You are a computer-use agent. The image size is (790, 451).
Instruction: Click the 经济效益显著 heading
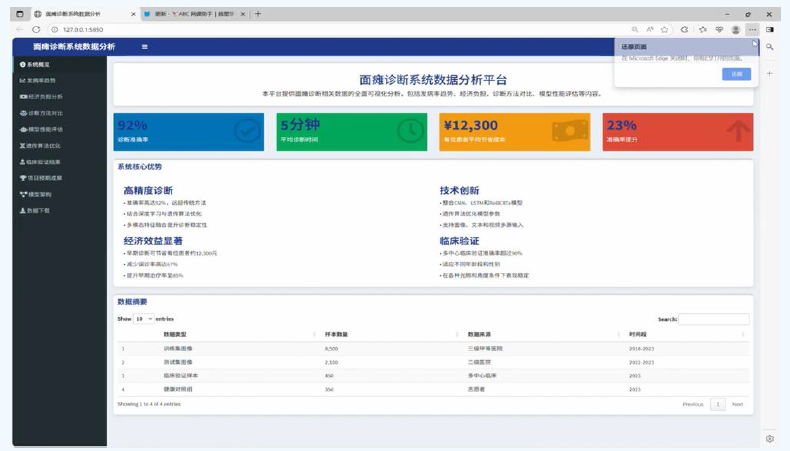(153, 241)
